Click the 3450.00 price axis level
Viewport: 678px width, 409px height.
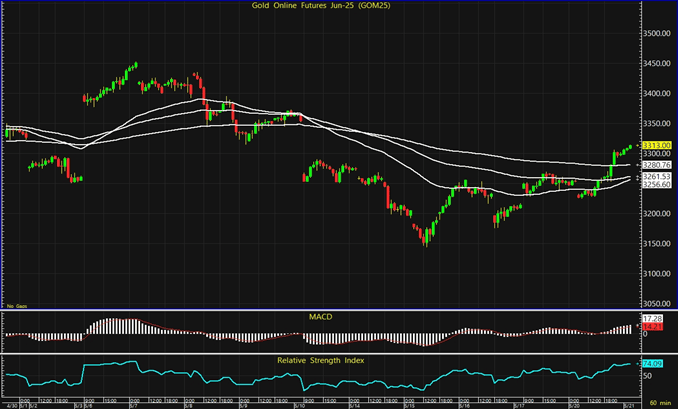pyautogui.click(x=656, y=63)
